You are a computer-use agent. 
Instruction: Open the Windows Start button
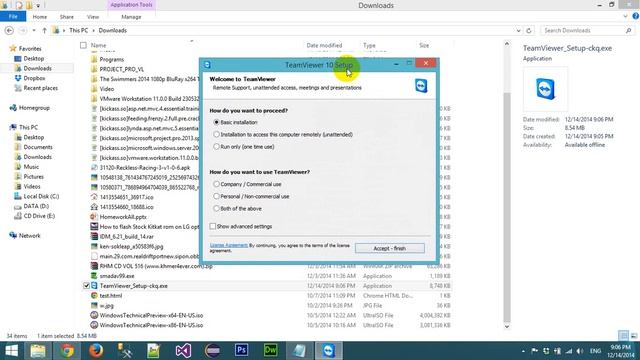[x=11, y=351]
